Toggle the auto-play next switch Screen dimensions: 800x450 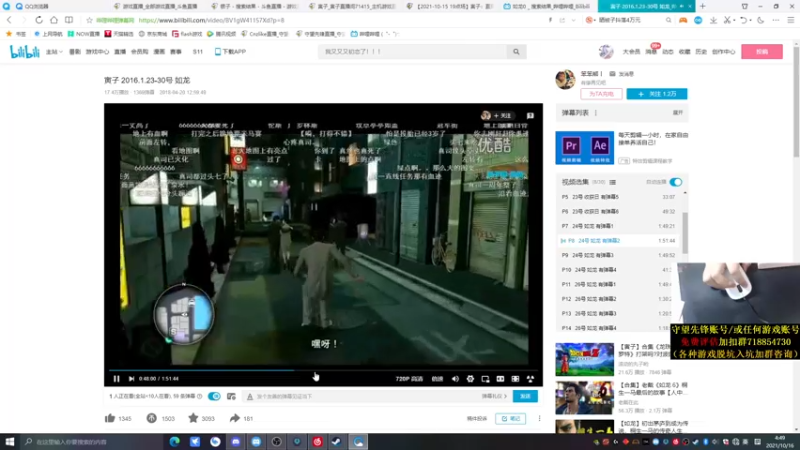click(676, 182)
